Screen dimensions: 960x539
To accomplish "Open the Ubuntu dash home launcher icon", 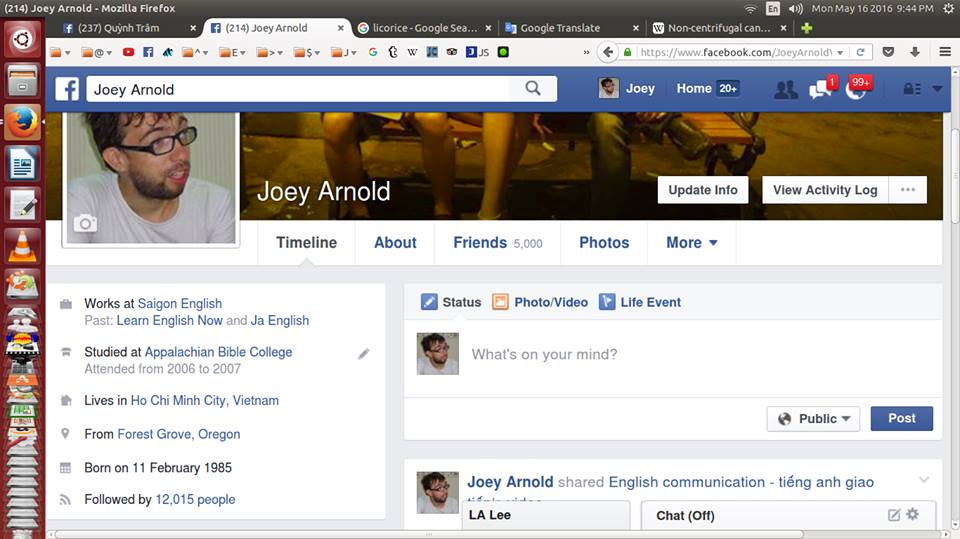I will click(22, 40).
